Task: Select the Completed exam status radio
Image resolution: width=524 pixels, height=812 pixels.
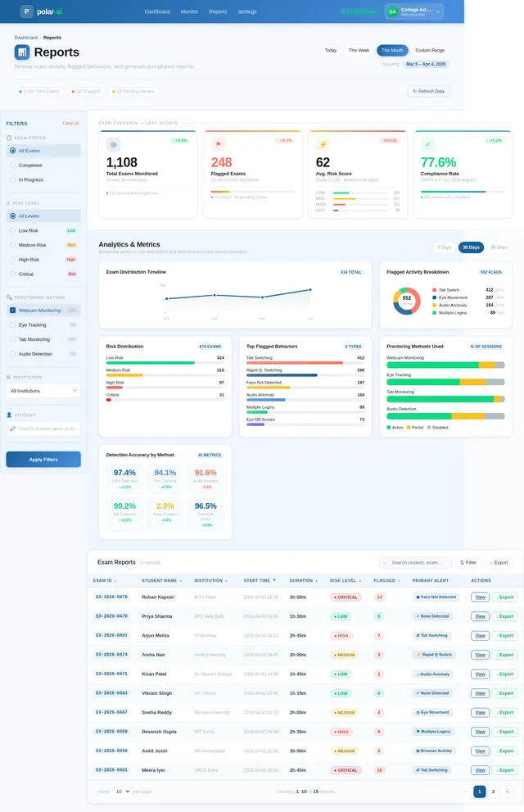Action: point(13,166)
